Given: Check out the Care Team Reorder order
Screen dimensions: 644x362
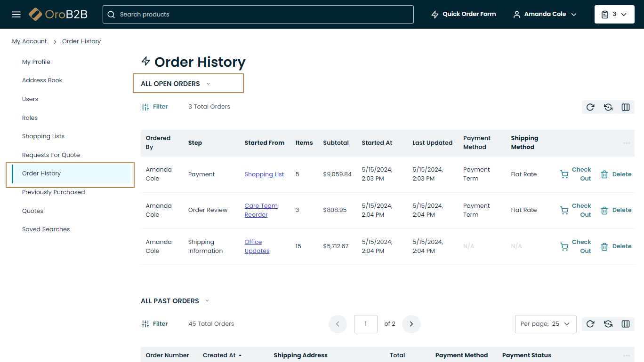Looking at the screenshot, I should [x=576, y=210].
